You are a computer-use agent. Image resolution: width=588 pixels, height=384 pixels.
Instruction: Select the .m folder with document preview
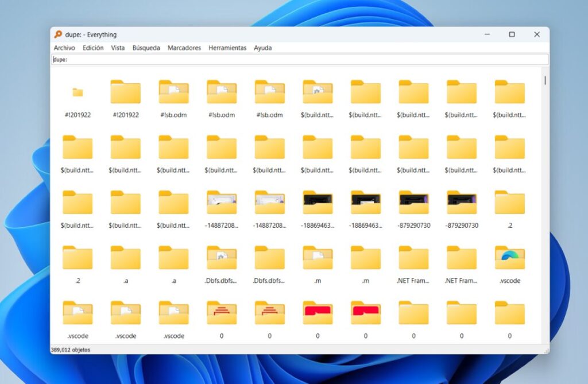pyautogui.click(x=318, y=258)
